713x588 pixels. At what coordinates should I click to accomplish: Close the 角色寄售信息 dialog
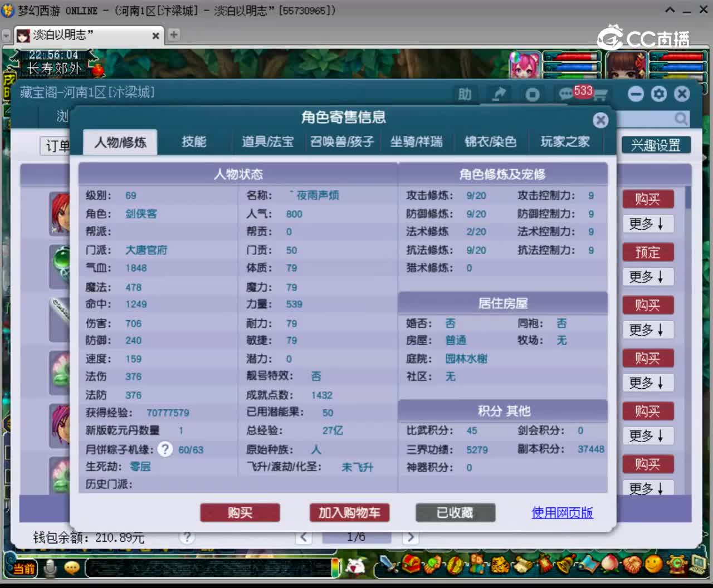click(600, 120)
